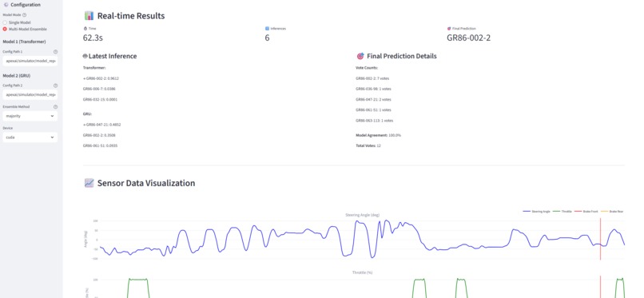The height and width of the screenshot is (298, 644).
Task: Click the GR86-002-2: 7 votes line
Action: [372, 78]
